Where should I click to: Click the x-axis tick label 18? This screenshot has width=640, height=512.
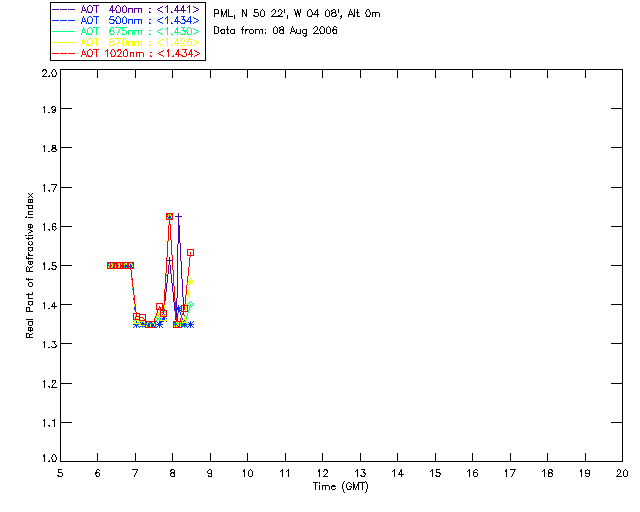coord(547,473)
